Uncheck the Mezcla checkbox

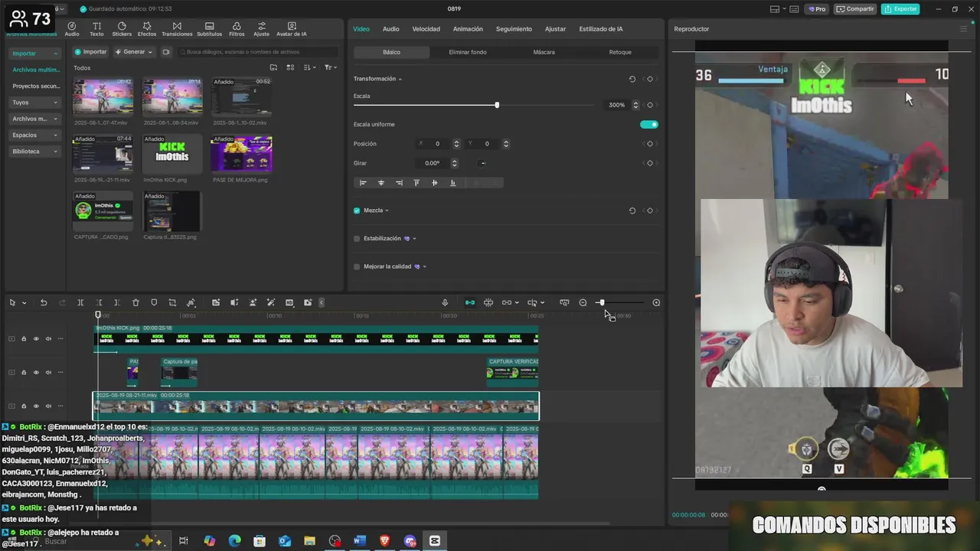tap(357, 210)
